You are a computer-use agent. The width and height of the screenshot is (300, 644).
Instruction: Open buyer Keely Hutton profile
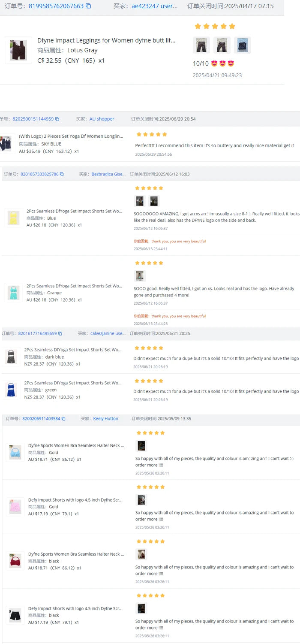click(105, 419)
